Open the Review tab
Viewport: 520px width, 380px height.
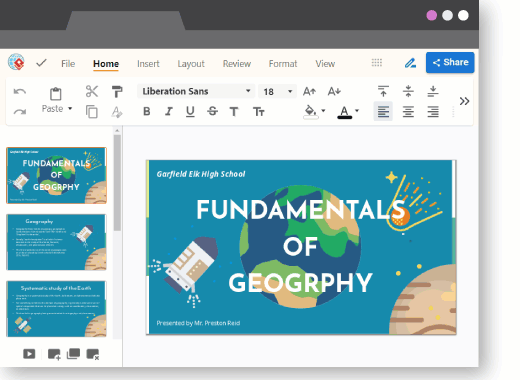coord(237,64)
